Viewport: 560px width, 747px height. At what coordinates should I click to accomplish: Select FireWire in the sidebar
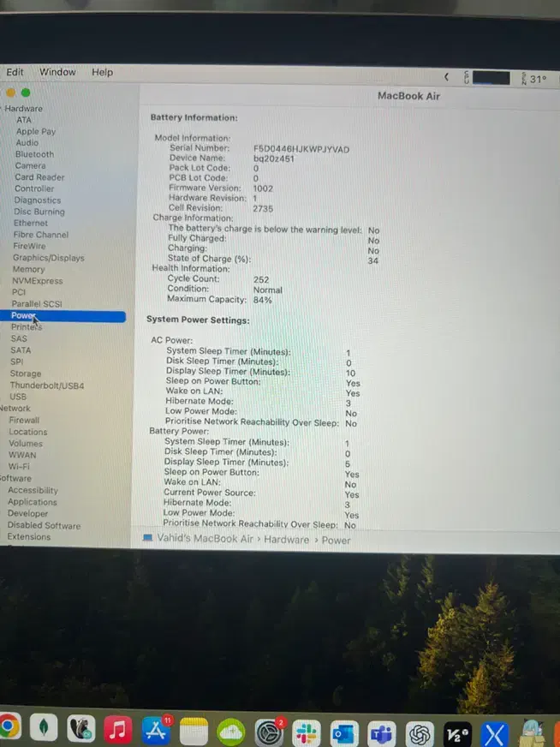pyautogui.click(x=29, y=247)
